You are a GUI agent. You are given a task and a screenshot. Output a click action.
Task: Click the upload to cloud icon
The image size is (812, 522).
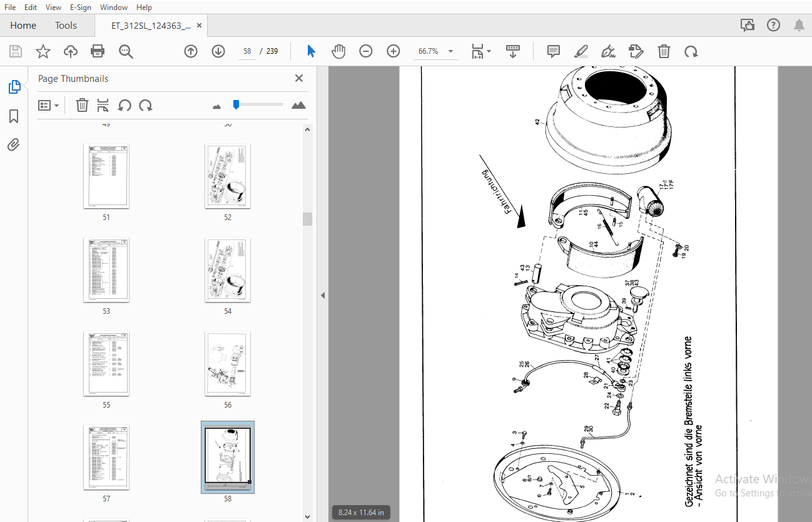click(x=71, y=51)
